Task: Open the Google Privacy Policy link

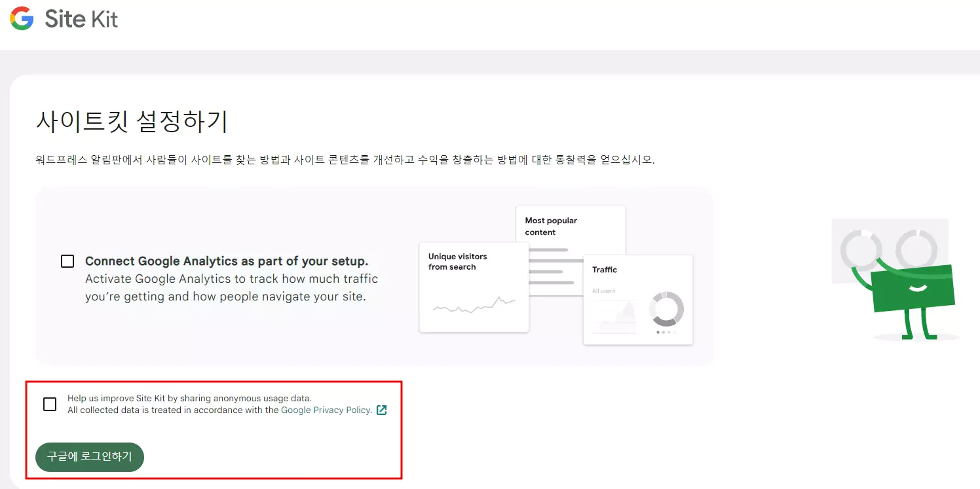Action: (x=326, y=410)
